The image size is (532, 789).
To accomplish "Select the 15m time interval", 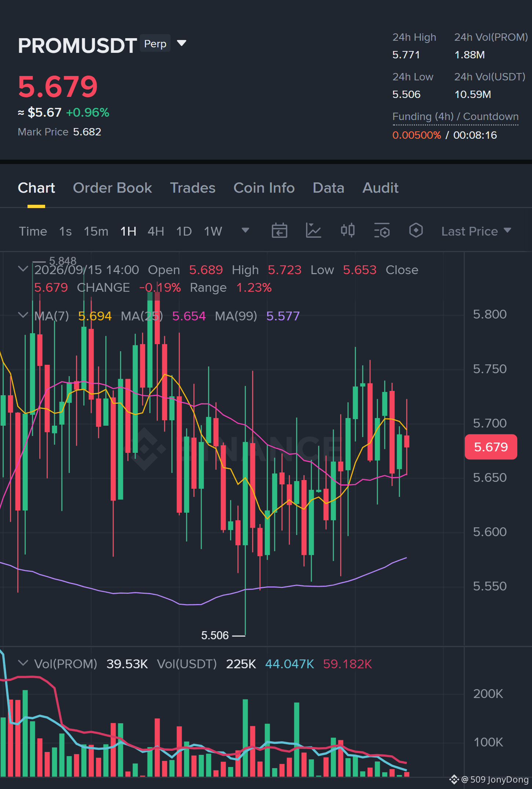I will click(96, 231).
